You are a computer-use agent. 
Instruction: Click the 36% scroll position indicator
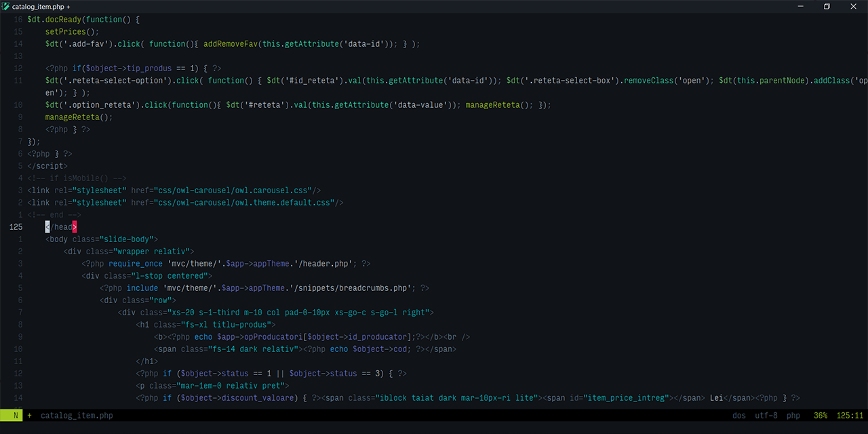coord(821,415)
